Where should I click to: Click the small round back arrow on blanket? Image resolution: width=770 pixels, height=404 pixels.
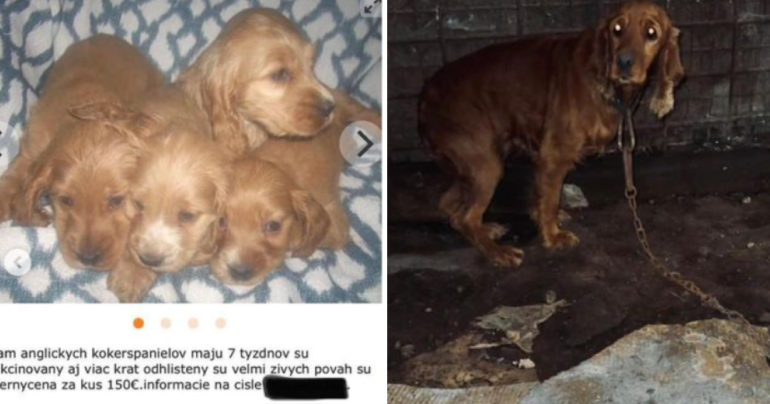click(x=17, y=263)
